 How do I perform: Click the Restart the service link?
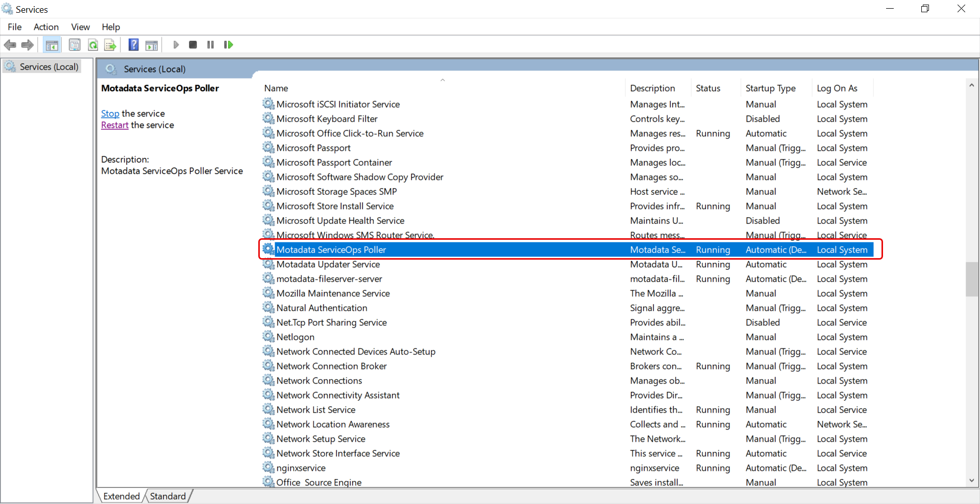[x=114, y=125]
